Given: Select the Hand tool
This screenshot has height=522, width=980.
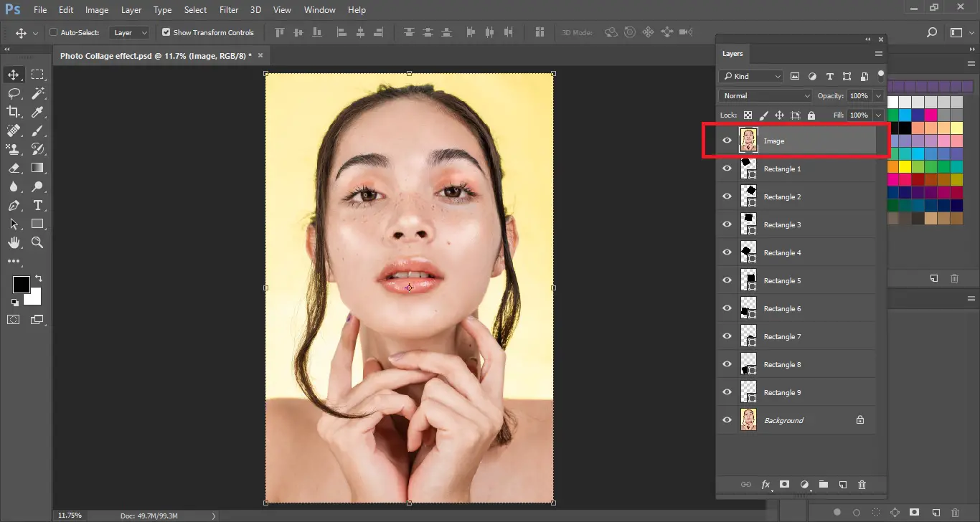Looking at the screenshot, I should tap(12, 242).
